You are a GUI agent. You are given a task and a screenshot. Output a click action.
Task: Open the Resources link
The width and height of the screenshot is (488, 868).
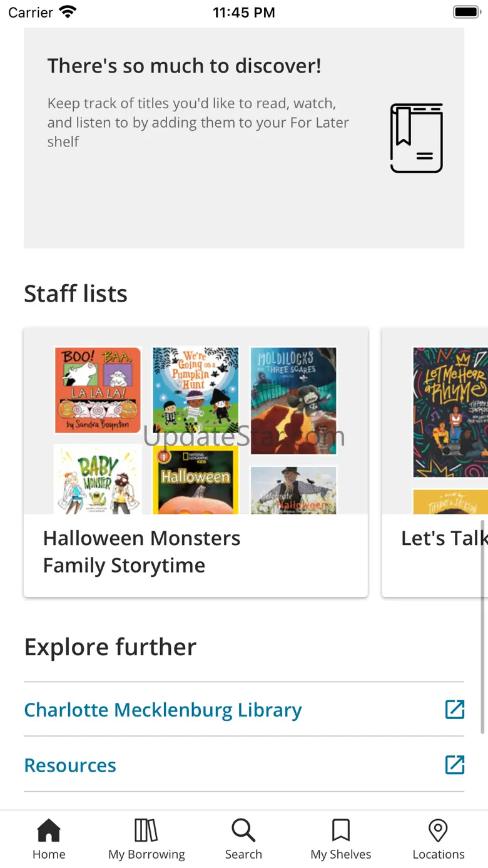tap(70, 765)
